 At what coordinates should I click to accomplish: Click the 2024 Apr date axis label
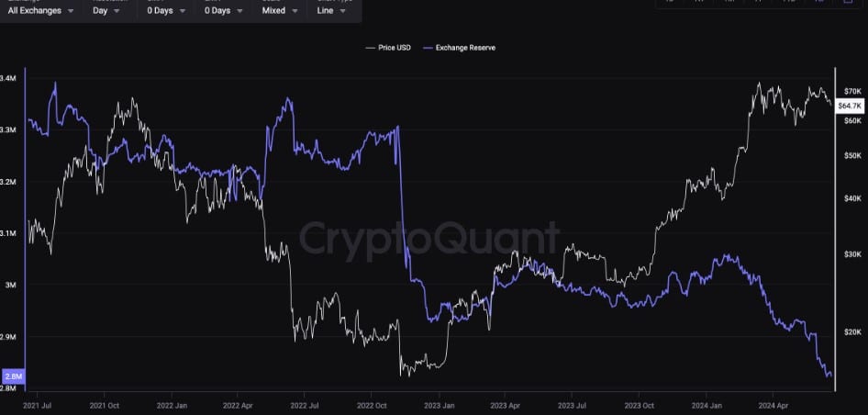[x=773, y=404]
